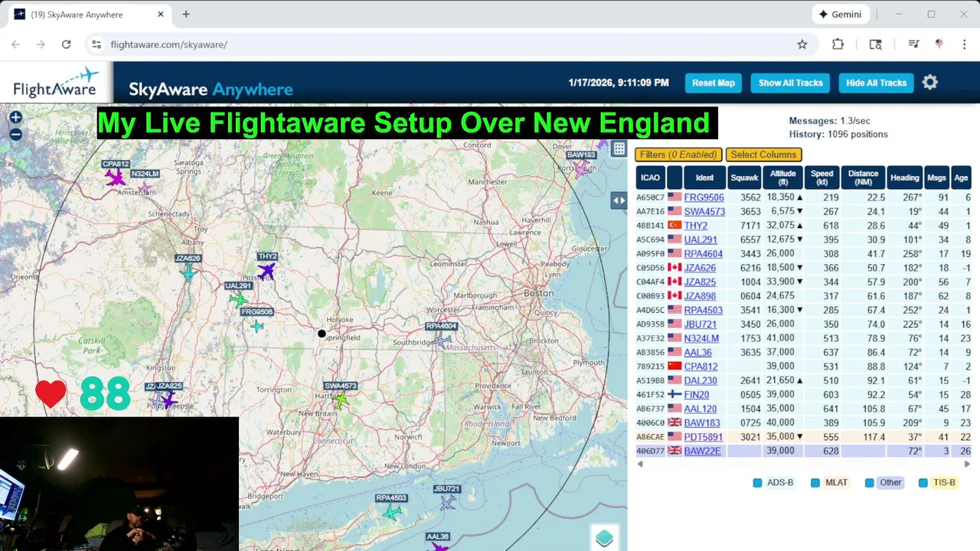Sort table by Speed column

[822, 178]
